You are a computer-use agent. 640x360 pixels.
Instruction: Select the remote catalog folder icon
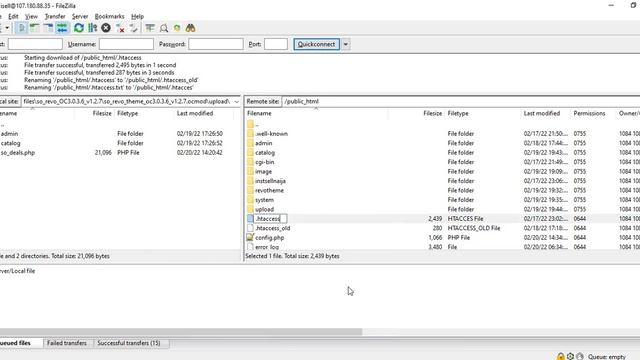[x=250, y=152]
